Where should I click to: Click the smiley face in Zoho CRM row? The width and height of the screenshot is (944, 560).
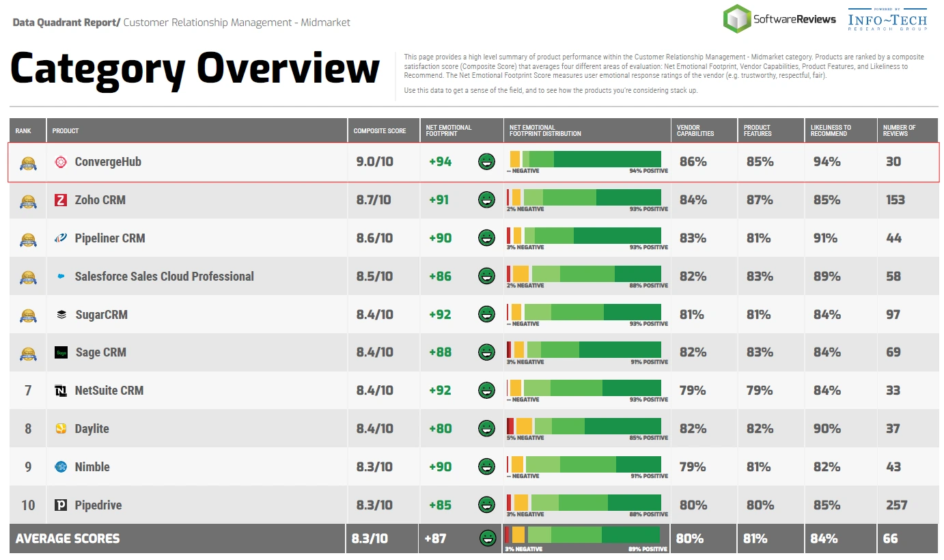(486, 200)
